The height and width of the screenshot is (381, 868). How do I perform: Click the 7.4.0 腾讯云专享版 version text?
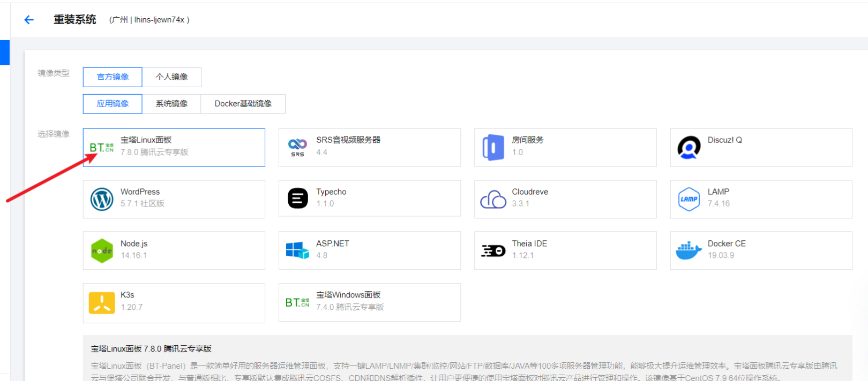(x=350, y=307)
